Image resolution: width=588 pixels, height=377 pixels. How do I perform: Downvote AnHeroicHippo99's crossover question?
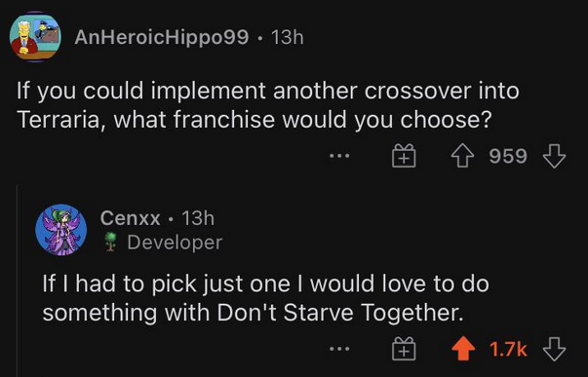554,156
